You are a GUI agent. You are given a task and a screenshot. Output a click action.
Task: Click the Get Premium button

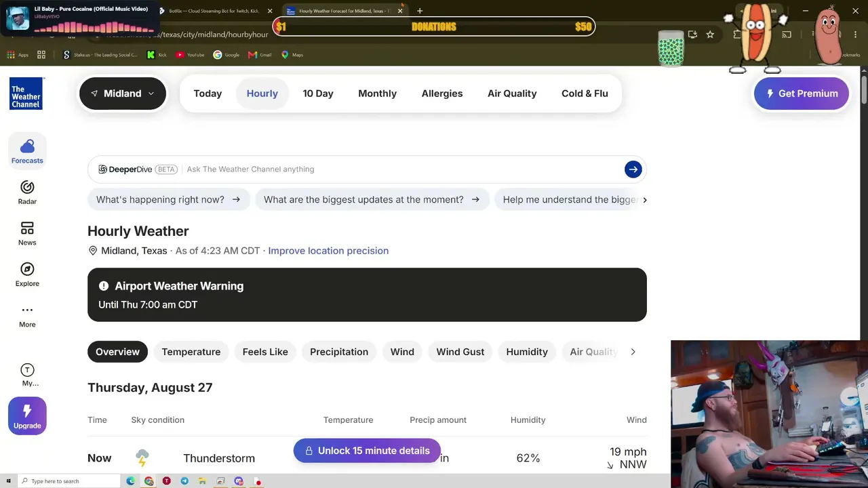pyautogui.click(x=802, y=94)
